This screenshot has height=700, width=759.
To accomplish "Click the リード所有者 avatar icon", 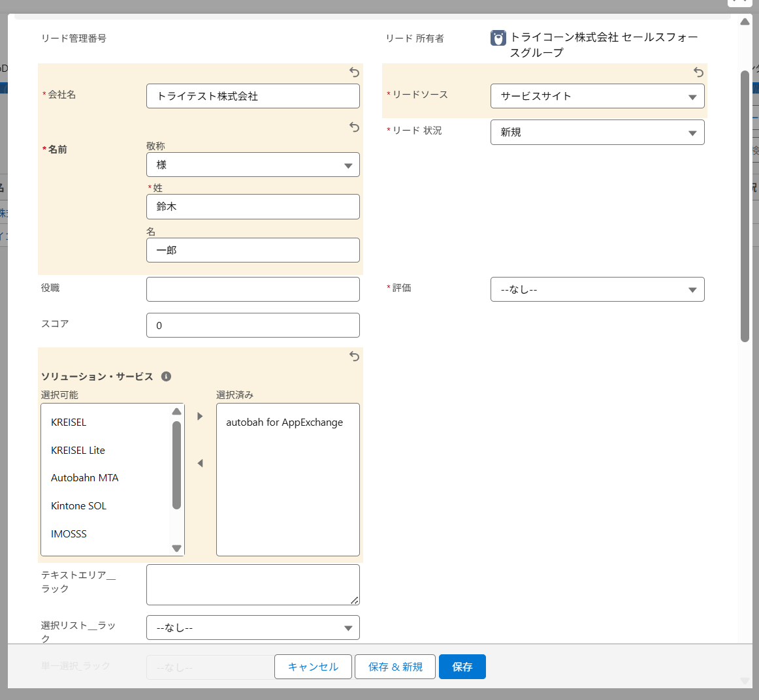I will (498, 38).
